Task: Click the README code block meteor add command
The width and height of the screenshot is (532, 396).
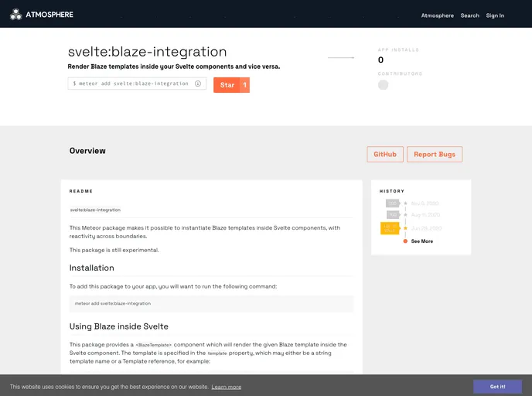Action: point(211,304)
